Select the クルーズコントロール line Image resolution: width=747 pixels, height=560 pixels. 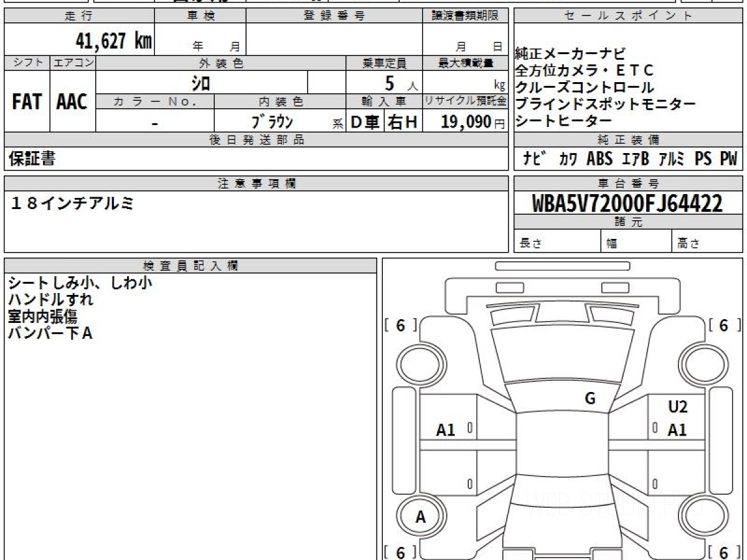[x=585, y=88]
